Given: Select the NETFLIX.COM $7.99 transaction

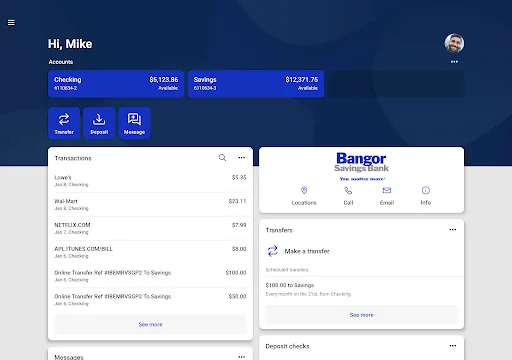Looking at the screenshot, I should coord(150,228).
